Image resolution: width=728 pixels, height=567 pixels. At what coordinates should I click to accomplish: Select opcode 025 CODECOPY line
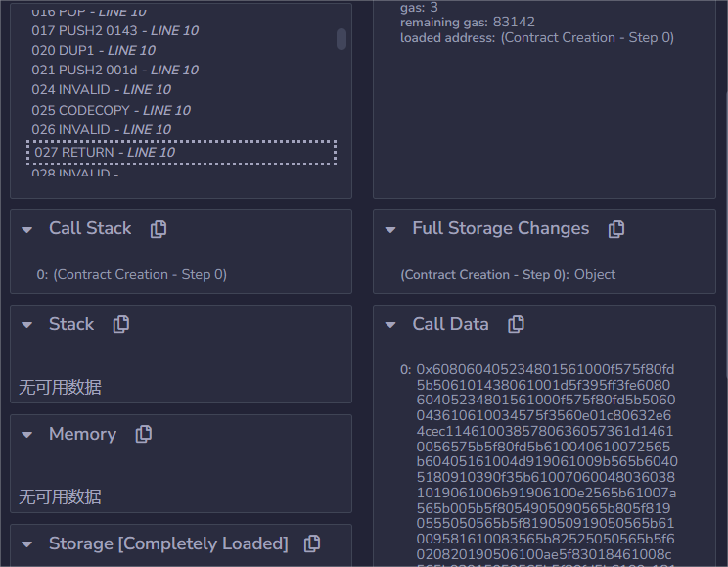click(x=111, y=110)
